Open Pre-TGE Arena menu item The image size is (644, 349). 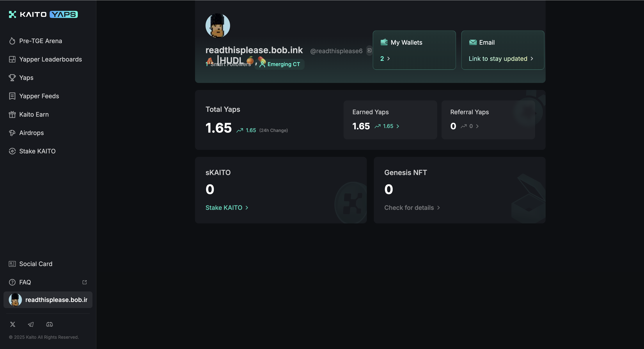(48, 41)
